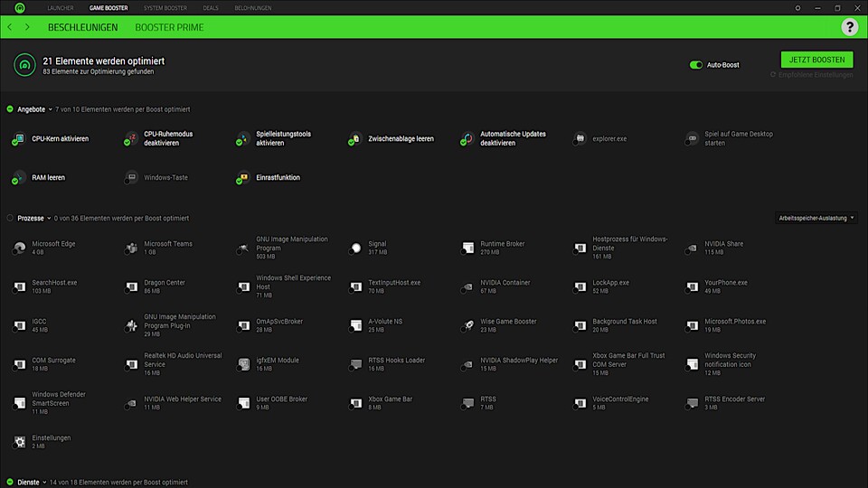The image size is (868, 488).
Task: Click Empfohlene Einstellungen link
Action: [x=812, y=75]
